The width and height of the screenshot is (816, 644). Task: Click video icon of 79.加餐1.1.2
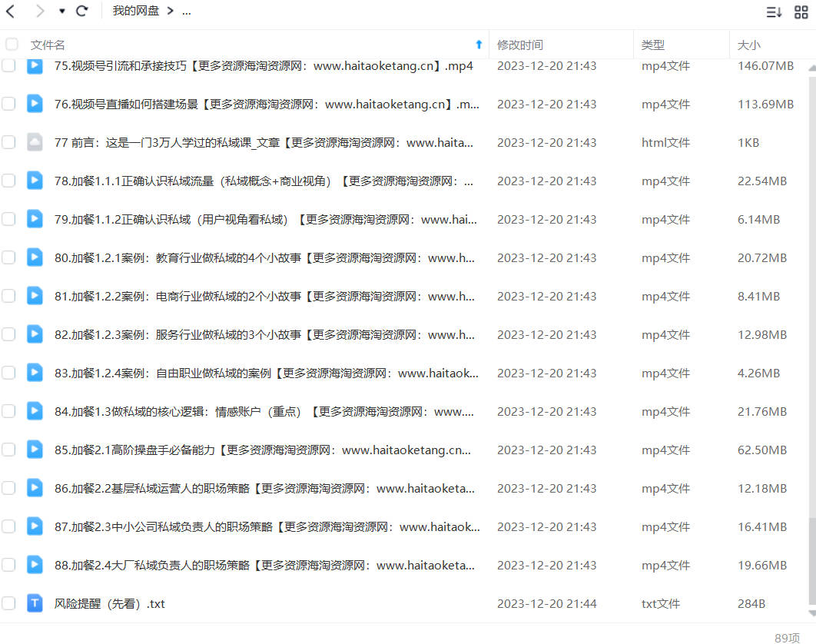[x=35, y=219]
